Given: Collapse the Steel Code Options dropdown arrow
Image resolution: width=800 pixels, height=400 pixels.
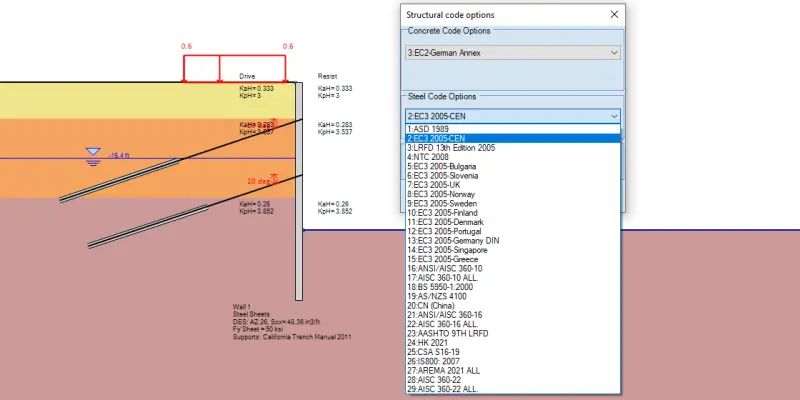Looking at the screenshot, I should pos(614,116).
